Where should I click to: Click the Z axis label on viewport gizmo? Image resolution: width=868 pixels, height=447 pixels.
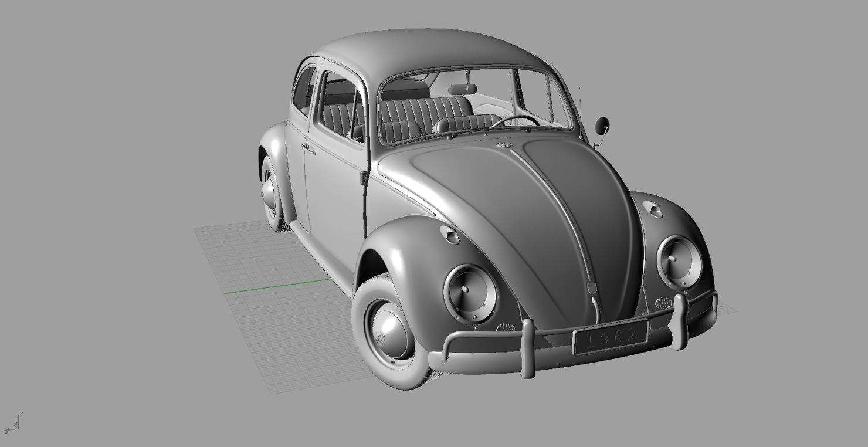pos(21,413)
